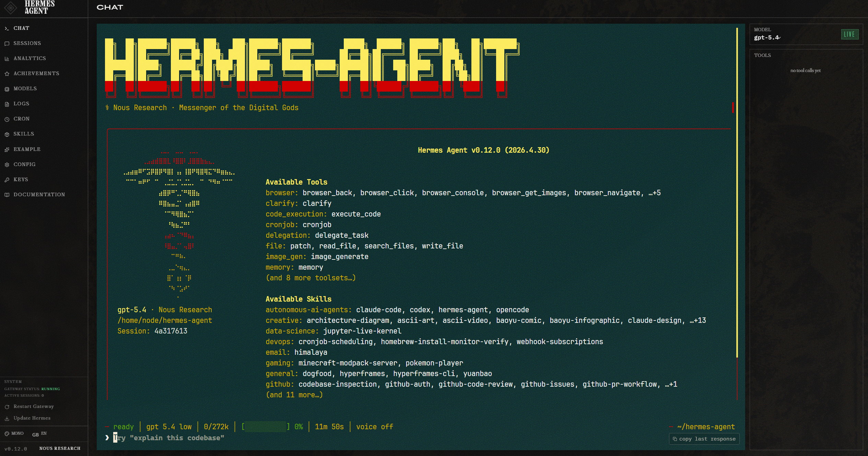Click the '0/272k' token counter
This screenshot has height=456, width=868.
216,427
